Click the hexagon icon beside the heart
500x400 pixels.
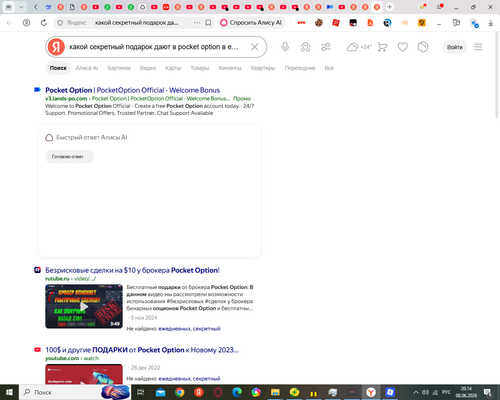pos(423,47)
